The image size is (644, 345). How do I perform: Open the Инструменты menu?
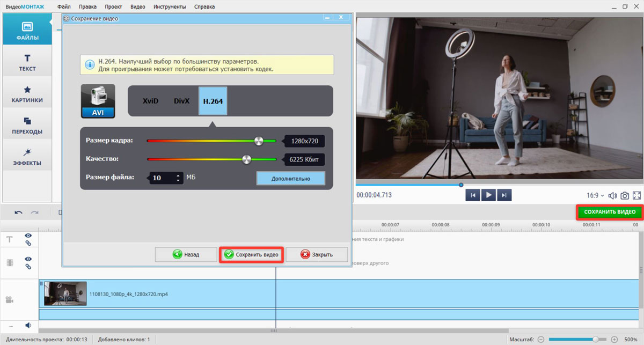point(170,7)
